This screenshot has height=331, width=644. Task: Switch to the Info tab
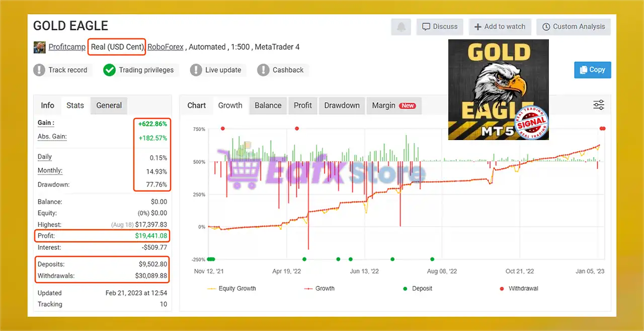(x=47, y=105)
